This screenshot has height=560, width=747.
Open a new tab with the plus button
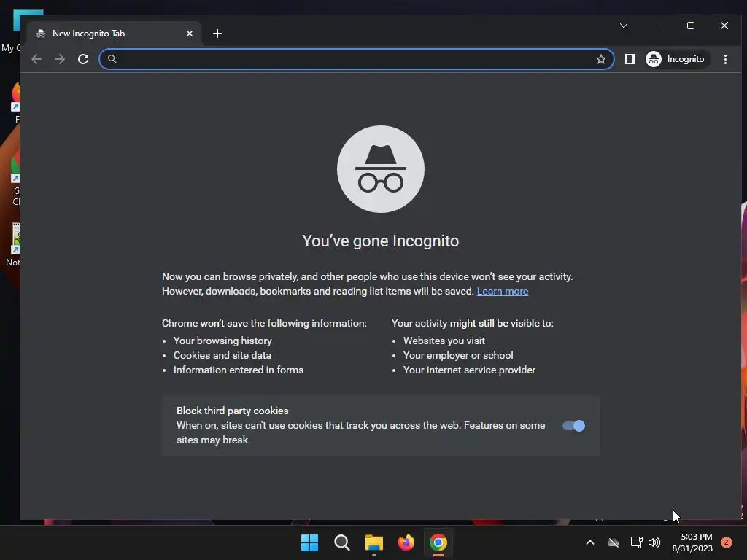coord(217,34)
